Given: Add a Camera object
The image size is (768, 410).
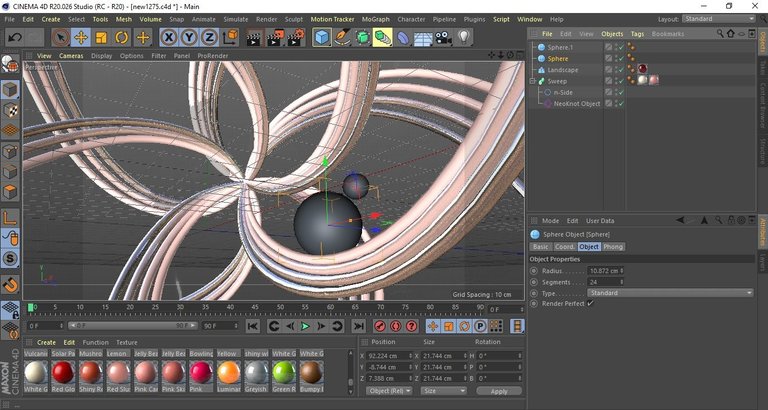Looking at the screenshot, I should click(x=443, y=38).
